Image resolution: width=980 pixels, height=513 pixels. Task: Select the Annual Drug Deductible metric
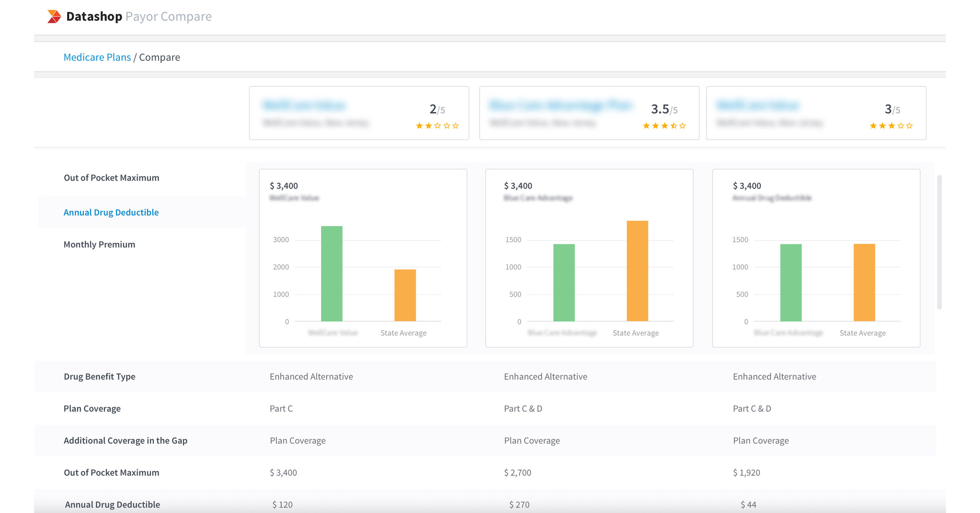click(x=111, y=212)
